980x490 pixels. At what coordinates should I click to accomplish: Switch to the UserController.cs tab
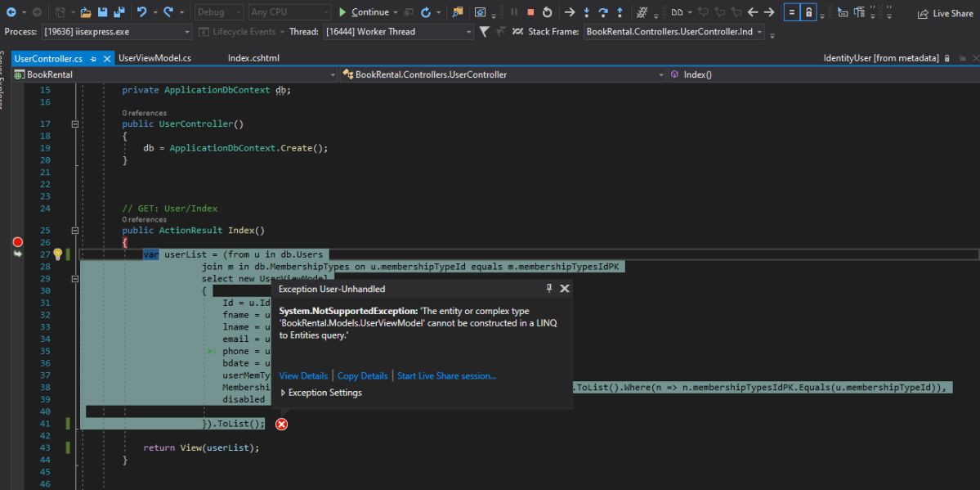[48, 58]
